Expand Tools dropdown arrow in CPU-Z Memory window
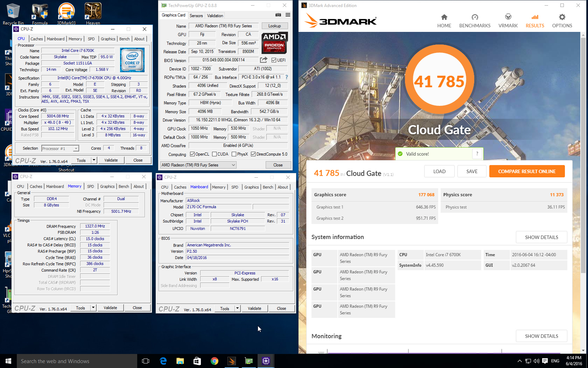 tap(93, 308)
